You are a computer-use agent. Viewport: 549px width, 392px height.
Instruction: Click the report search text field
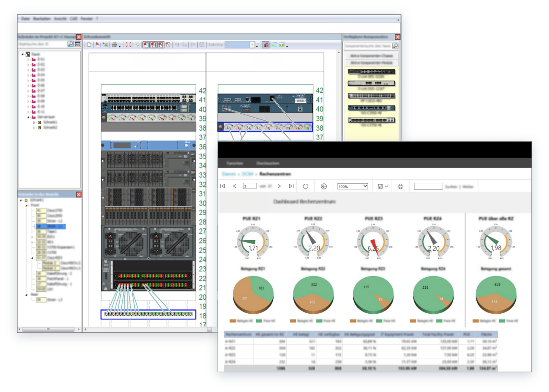428,186
